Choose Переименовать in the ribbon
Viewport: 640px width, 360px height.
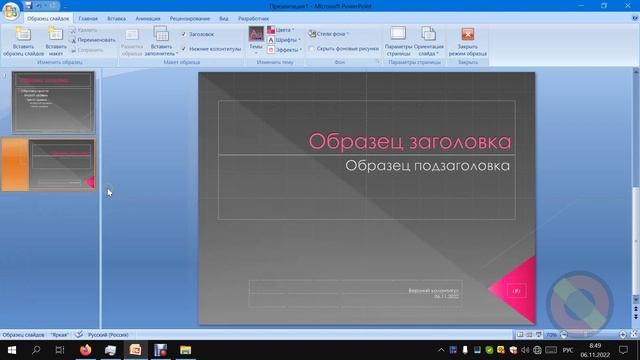92,40
